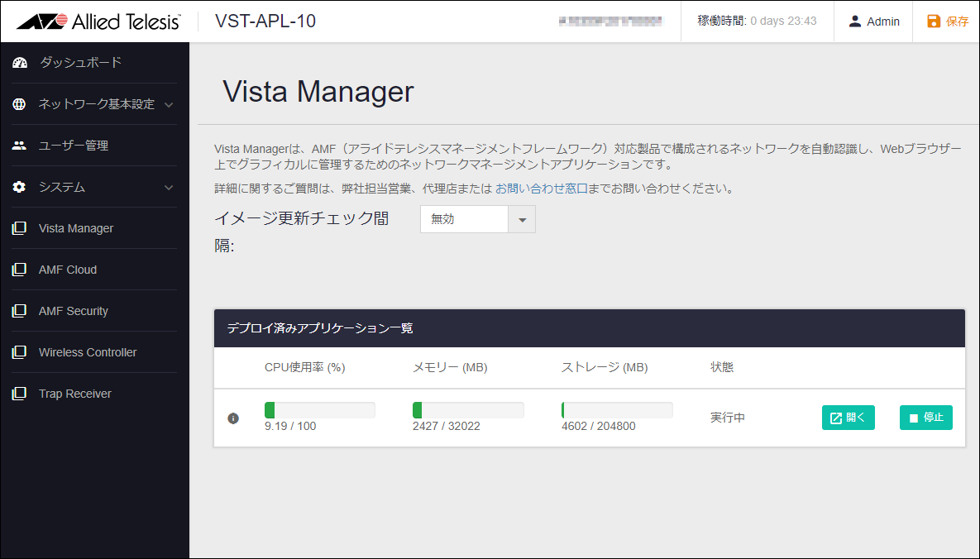The width and height of the screenshot is (980, 559).
Task: Click the CPU usage progress bar
Action: 320,410
